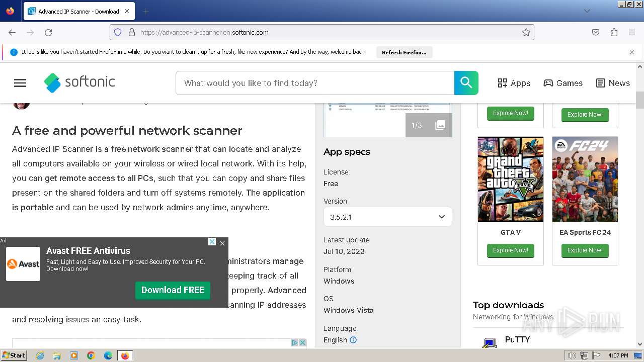This screenshot has height=362, width=644.
Task: Launch Internet Explorer from taskbar
Action: (x=40, y=355)
